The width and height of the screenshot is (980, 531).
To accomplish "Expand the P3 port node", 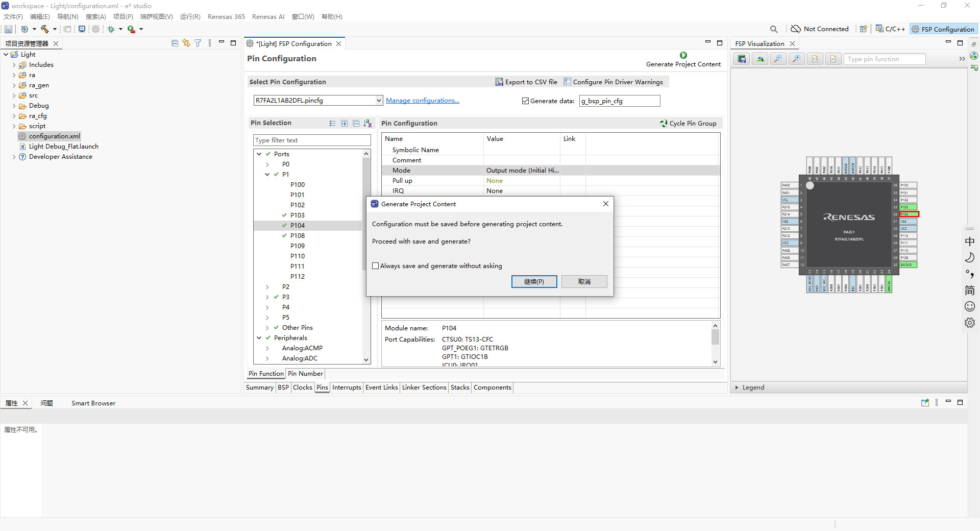I will coord(267,297).
